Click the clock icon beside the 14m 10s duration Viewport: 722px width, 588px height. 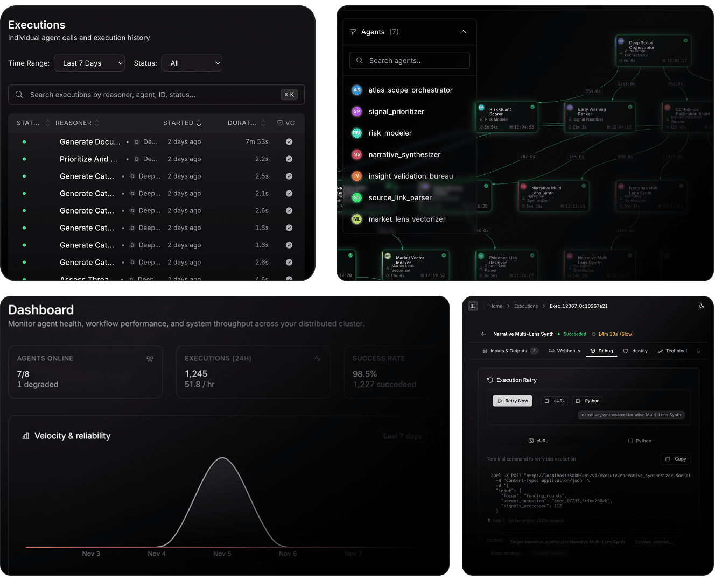point(593,334)
